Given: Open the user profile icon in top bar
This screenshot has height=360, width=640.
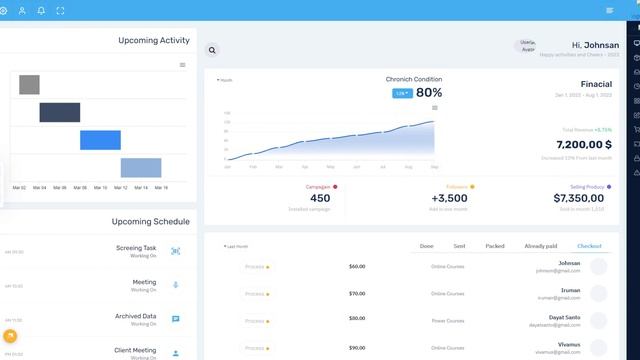Looking at the screenshot, I should pyautogui.click(x=22, y=11).
